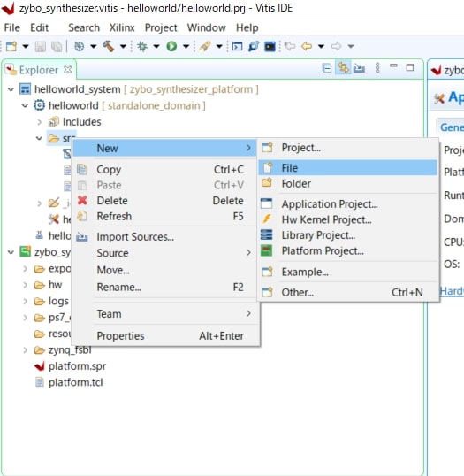Click Copy in the context menu
464x476 pixels.
pyautogui.click(x=164, y=169)
